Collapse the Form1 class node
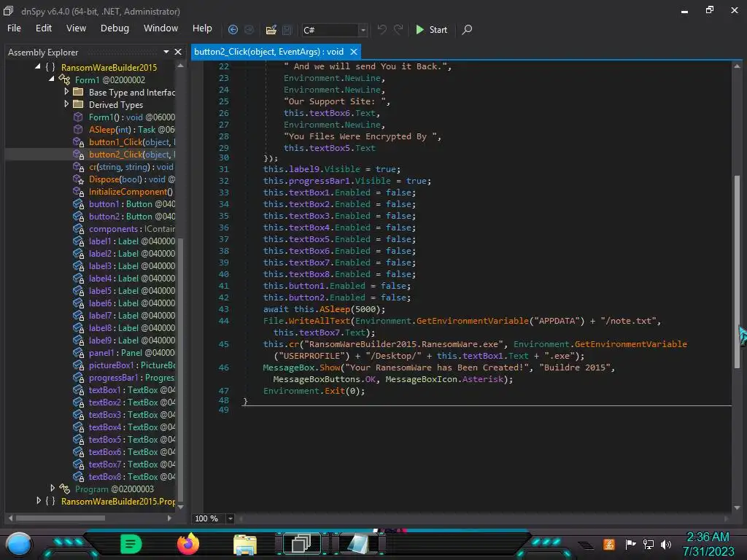The width and height of the screenshot is (747, 560). [52, 79]
